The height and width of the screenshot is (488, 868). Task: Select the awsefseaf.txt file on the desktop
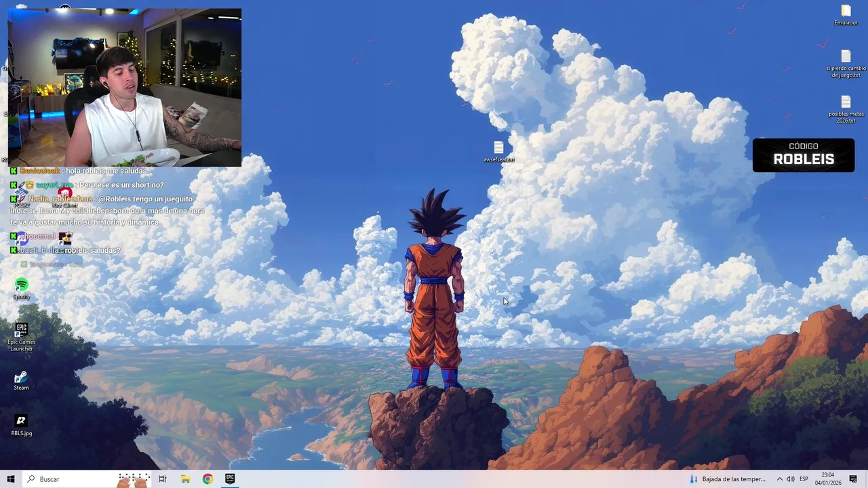pyautogui.click(x=499, y=152)
